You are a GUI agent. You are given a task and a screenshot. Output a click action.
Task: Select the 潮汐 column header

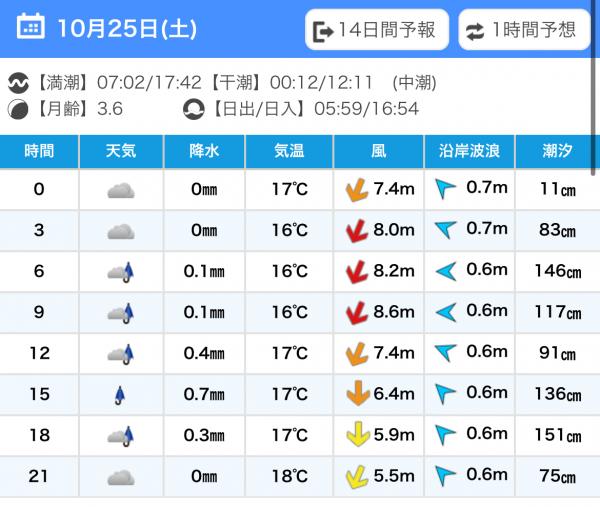[557, 152]
